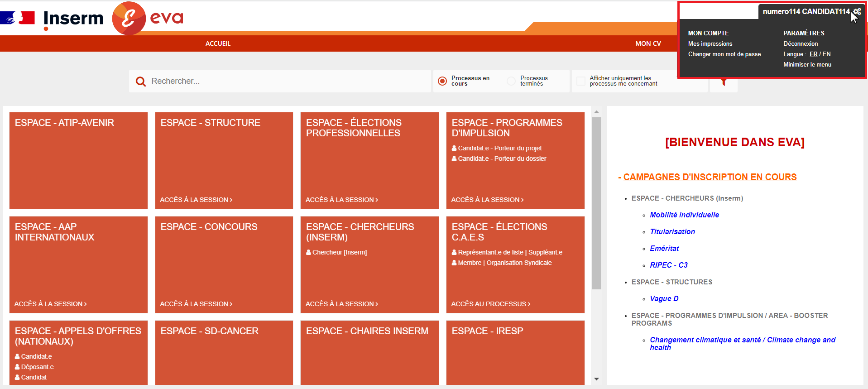Viewport: 868px width, 389px height.
Task: Click the French Republic flag logo
Action: pyautogui.click(x=17, y=18)
